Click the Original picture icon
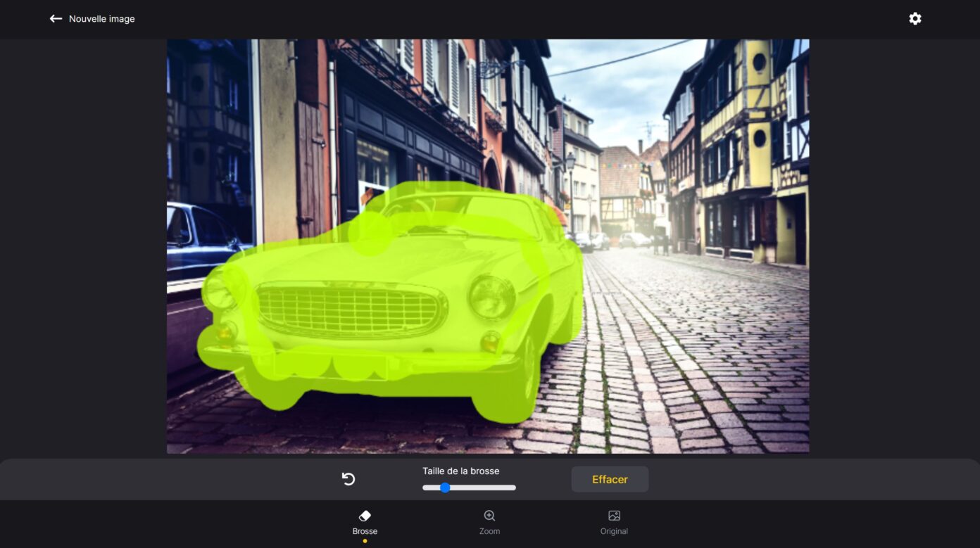This screenshot has height=548, width=980. point(613,516)
